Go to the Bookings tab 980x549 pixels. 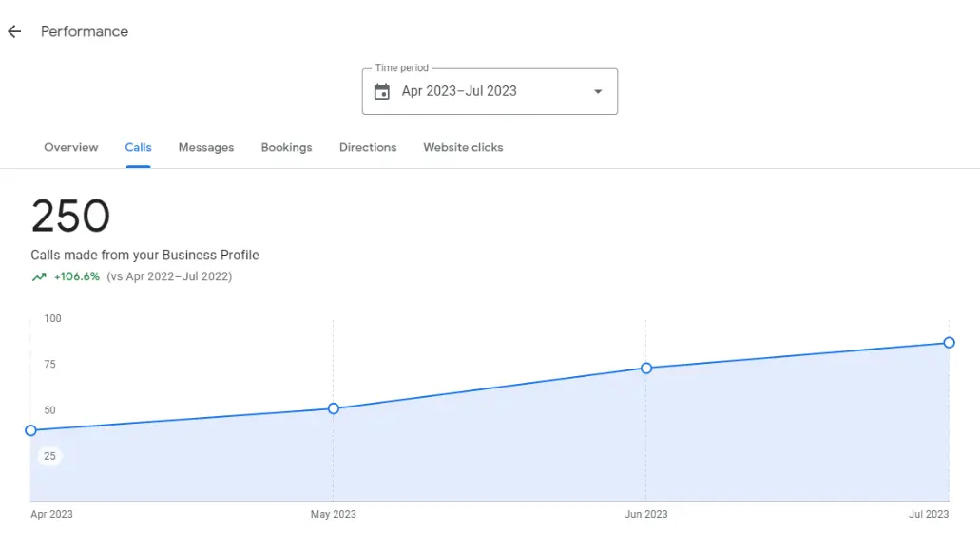click(286, 147)
